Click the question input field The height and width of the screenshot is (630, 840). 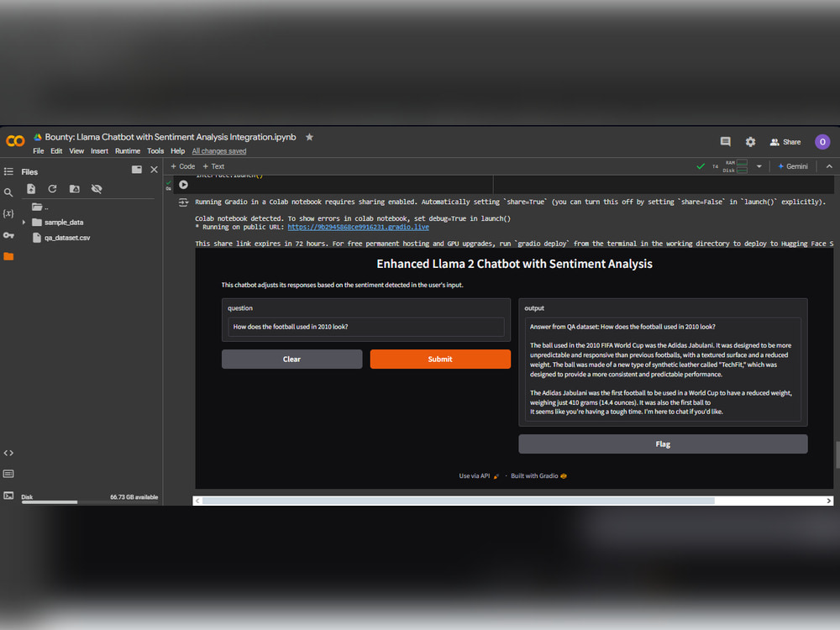coord(366,327)
